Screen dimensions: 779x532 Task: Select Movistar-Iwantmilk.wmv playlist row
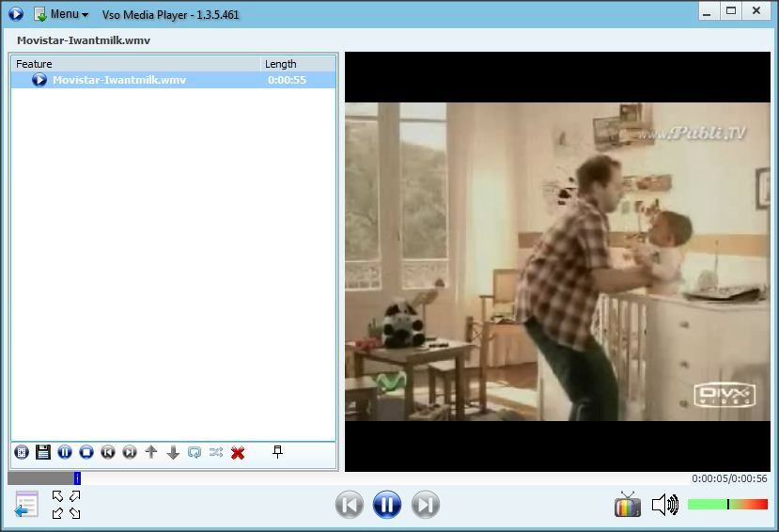[174, 80]
